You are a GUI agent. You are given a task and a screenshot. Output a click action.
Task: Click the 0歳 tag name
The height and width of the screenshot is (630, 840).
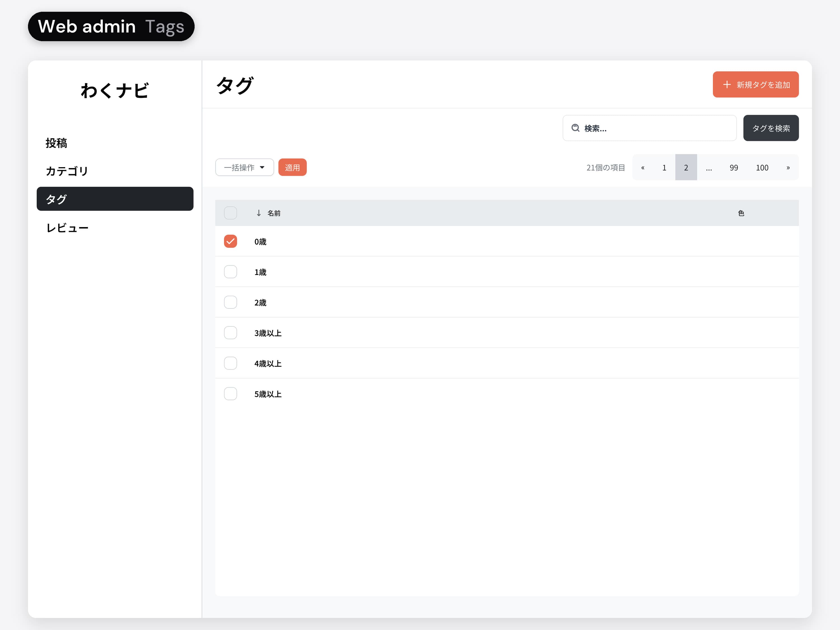point(260,242)
